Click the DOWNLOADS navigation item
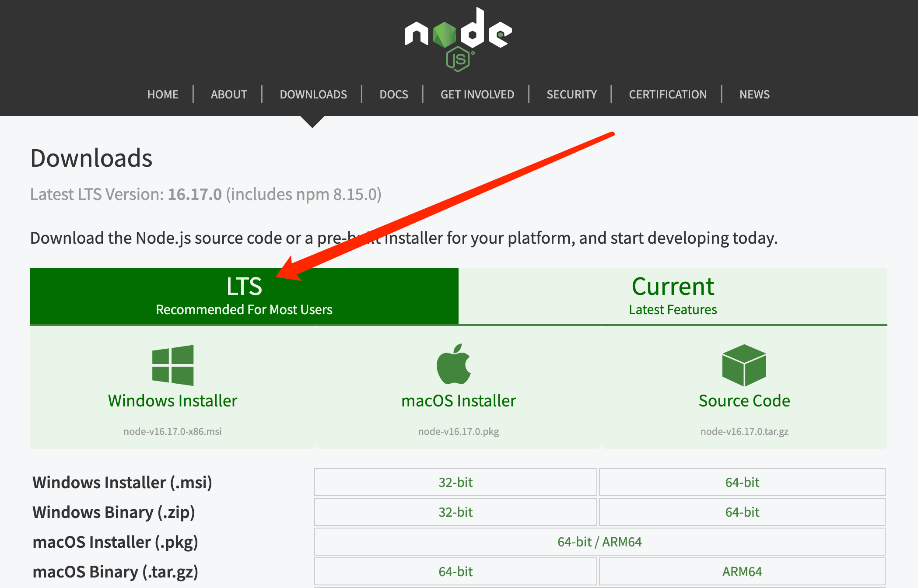The height and width of the screenshot is (588, 918). [313, 94]
